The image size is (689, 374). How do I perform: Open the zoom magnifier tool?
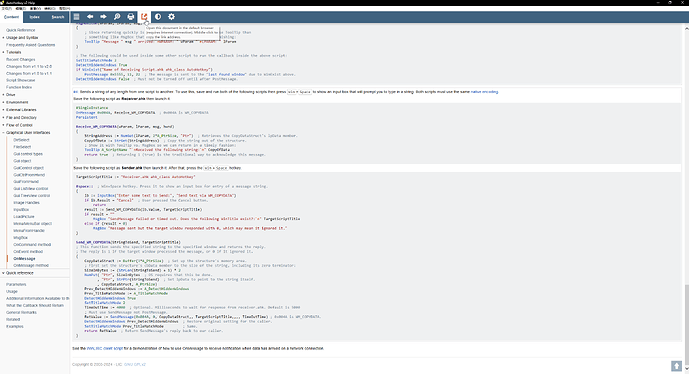[x=117, y=17]
